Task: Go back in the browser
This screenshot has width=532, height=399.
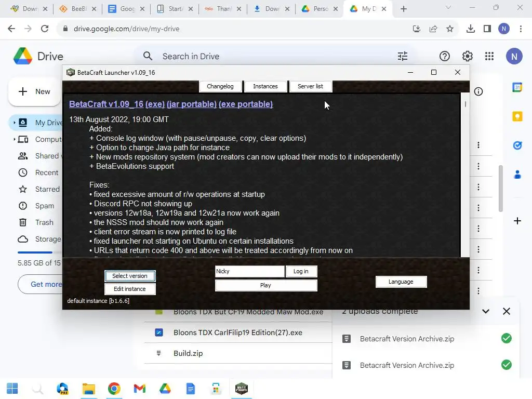Action: point(11,29)
